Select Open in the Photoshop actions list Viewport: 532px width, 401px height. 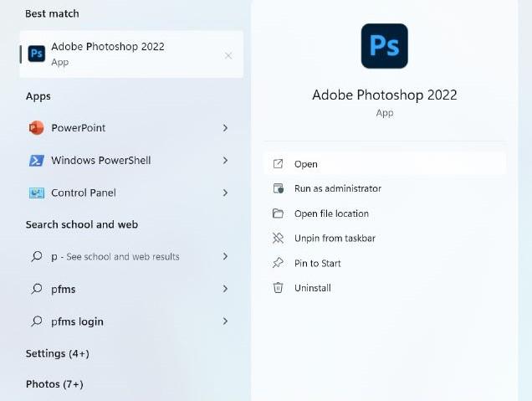click(x=306, y=164)
